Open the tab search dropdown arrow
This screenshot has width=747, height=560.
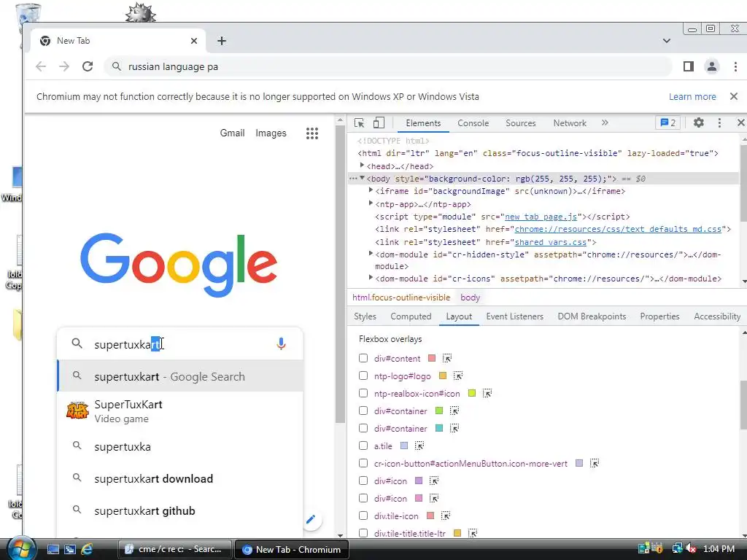(667, 41)
